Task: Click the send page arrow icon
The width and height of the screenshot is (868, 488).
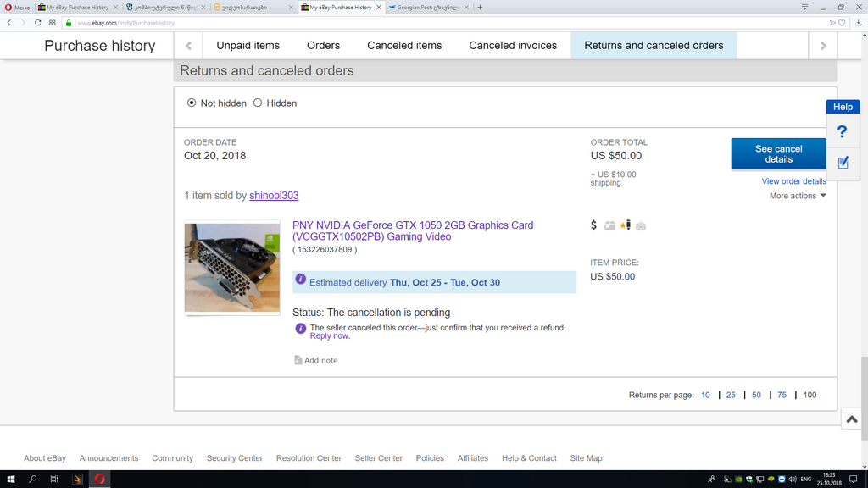Action: tap(832, 23)
